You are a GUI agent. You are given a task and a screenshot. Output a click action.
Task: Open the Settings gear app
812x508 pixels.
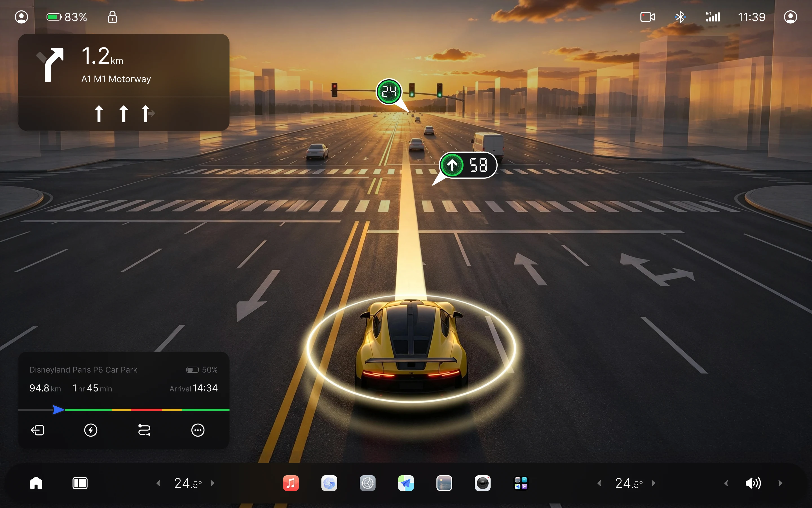[x=367, y=483]
